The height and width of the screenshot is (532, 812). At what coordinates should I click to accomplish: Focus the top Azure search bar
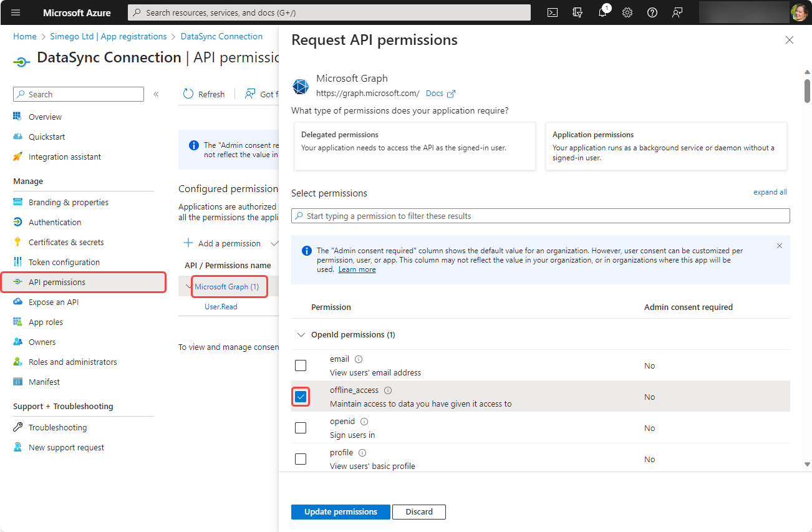pyautogui.click(x=329, y=12)
